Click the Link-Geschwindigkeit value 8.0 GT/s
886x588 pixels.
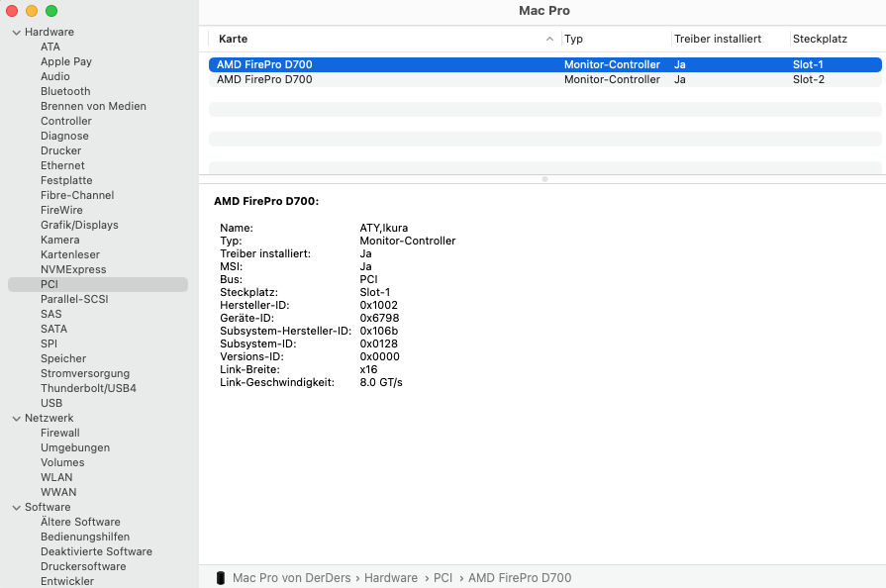381,382
